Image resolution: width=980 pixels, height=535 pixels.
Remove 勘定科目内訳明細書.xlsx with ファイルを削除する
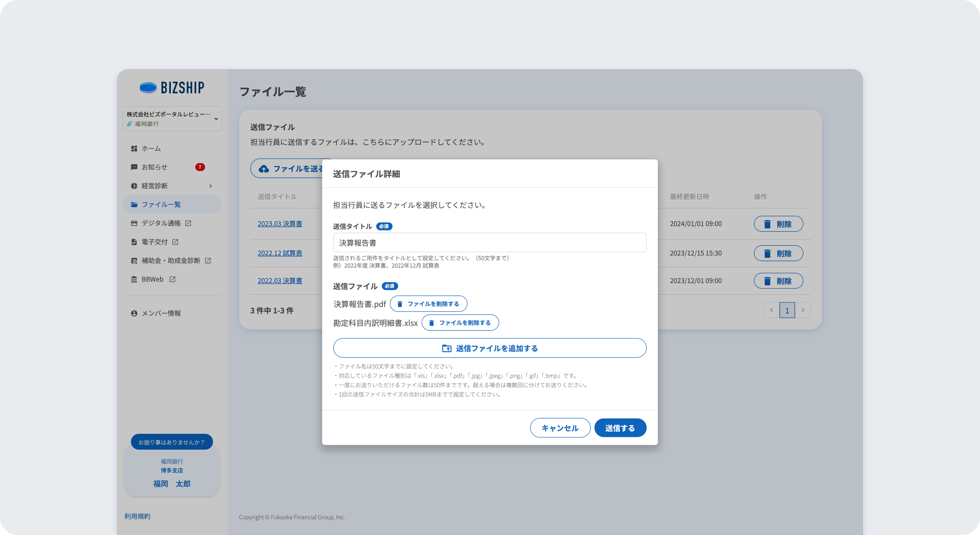(460, 322)
